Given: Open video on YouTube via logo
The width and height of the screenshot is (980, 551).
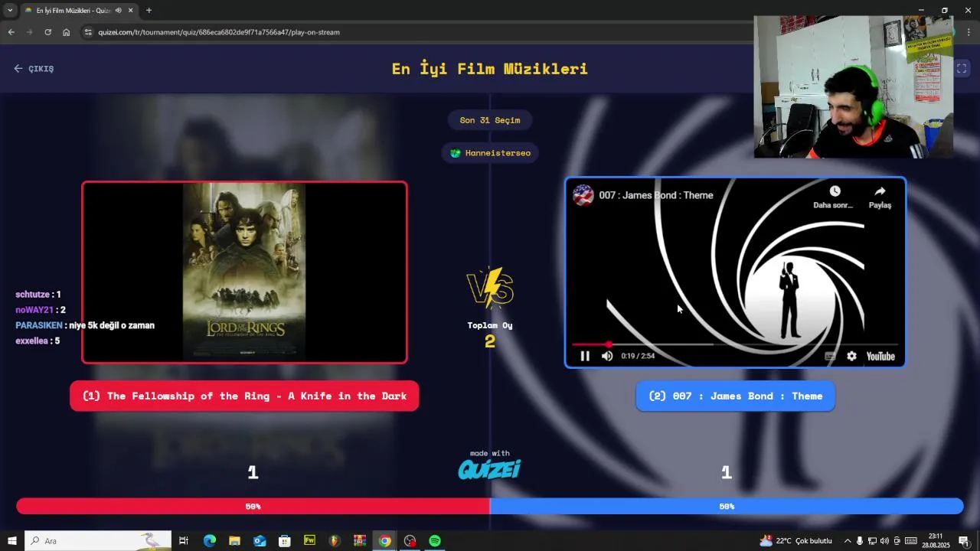Looking at the screenshot, I should pyautogui.click(x=880, y=356).
